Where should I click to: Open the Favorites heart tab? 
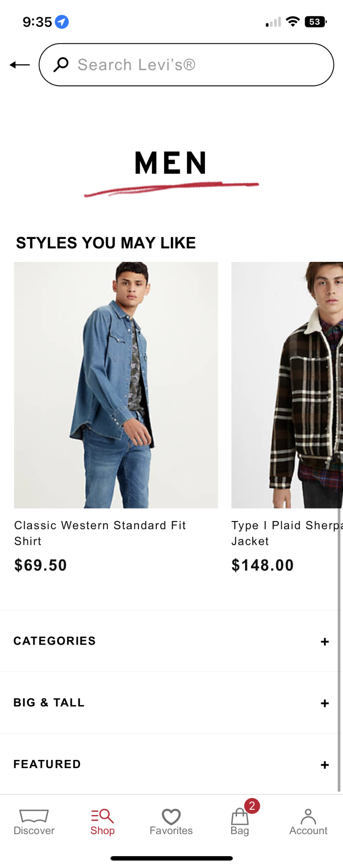[171, 822]
